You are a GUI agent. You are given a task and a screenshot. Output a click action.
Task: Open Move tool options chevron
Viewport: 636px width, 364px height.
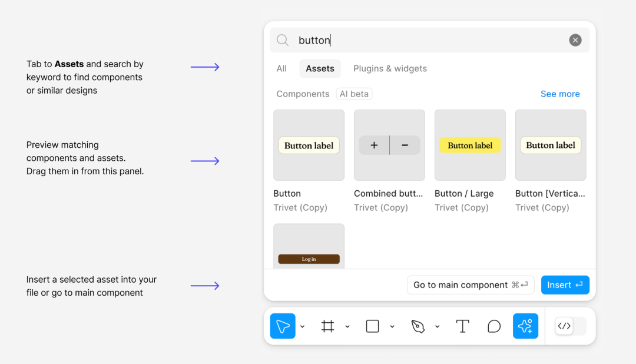(303, 326)
